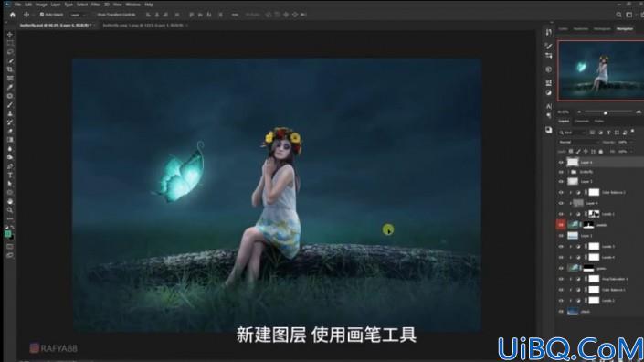Click the Lock image pixels brush icon
The height and width of the screenshot is (362, 644).
(x=578, y=152)
